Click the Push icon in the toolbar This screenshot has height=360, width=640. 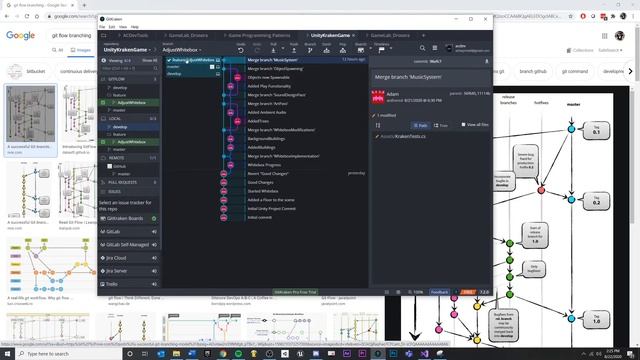(x=294, y=50)
